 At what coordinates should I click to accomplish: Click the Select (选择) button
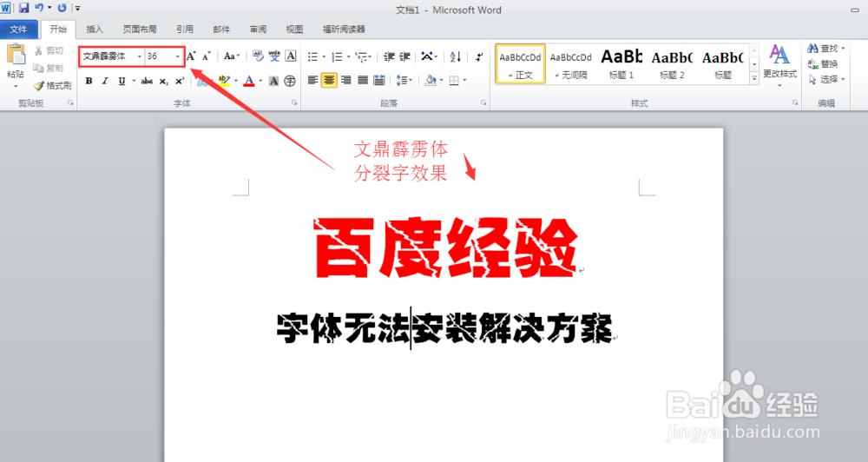pos(826,80)
